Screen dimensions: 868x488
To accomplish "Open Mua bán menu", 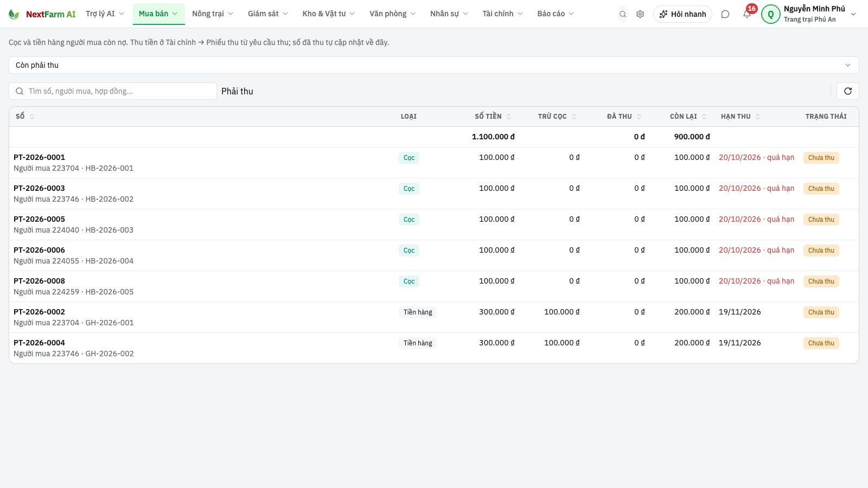I will (158, 14).
